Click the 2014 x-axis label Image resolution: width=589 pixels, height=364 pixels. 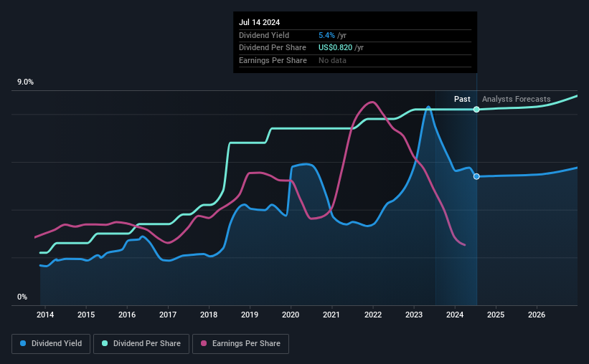(x=45, y=315)
